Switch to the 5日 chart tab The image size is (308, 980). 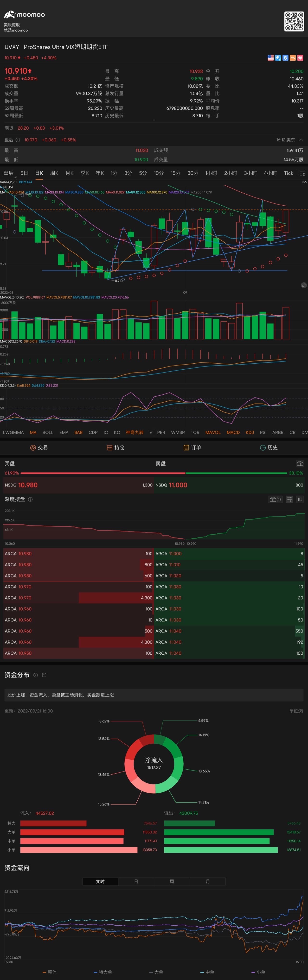point(24,173)
